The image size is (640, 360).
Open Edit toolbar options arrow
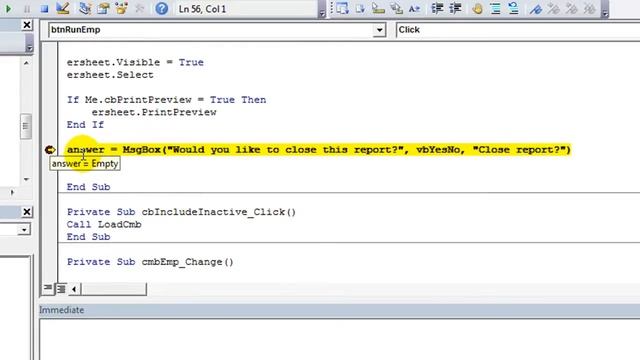tap(605, 9)
